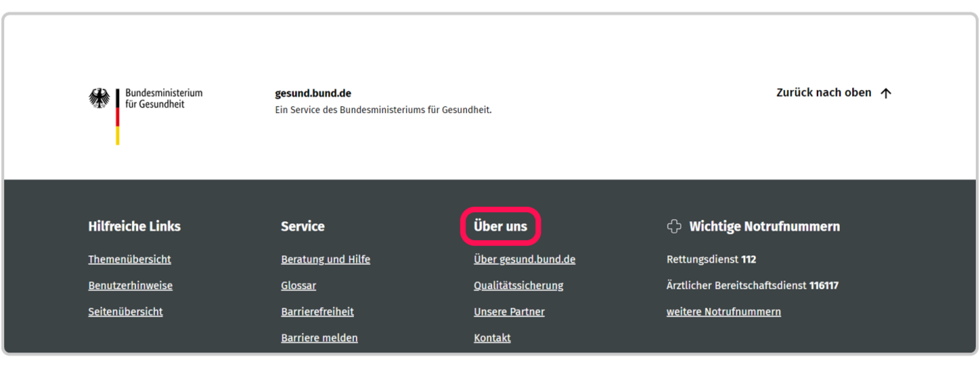Open the Glossar link

click(x=298, y=286)
